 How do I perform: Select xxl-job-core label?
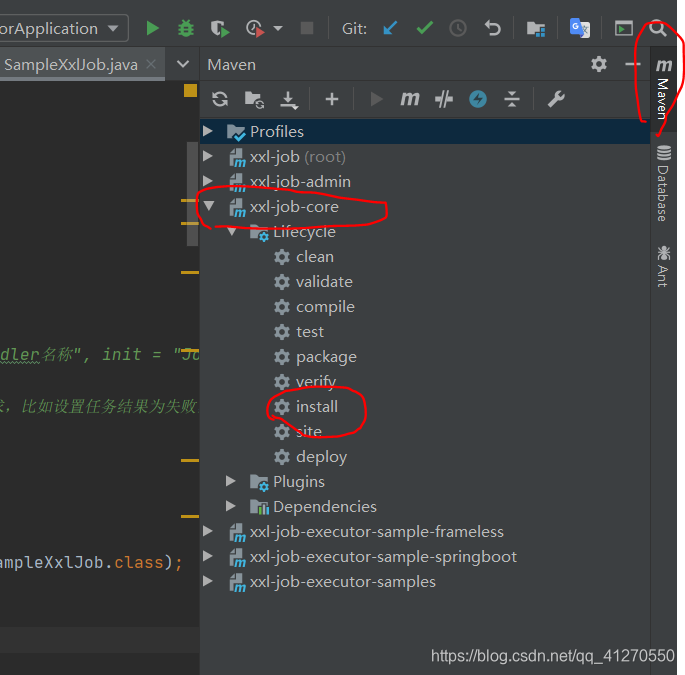coord(294,207)
